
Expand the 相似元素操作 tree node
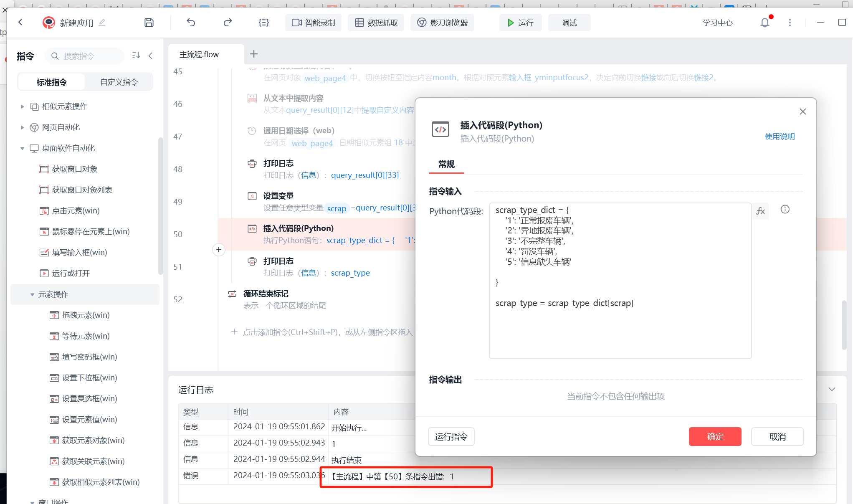click(x=23, y=106)
